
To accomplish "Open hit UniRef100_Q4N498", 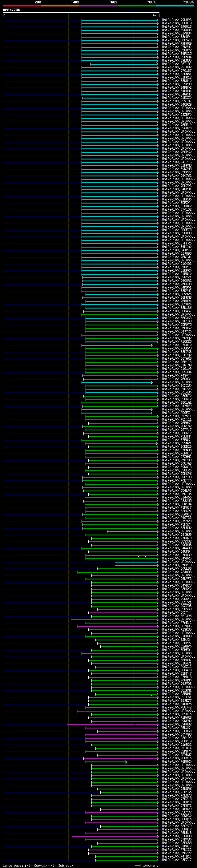I will coord(177,548).
